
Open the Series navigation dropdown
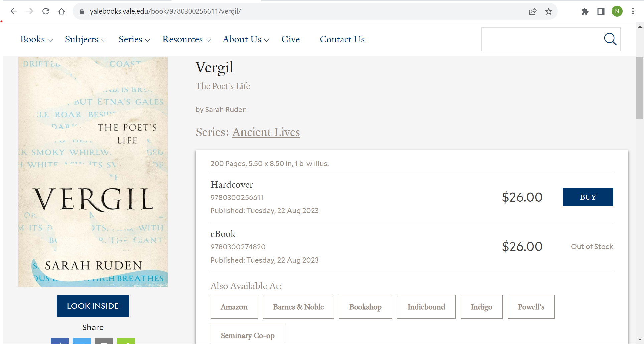point(134,39)
